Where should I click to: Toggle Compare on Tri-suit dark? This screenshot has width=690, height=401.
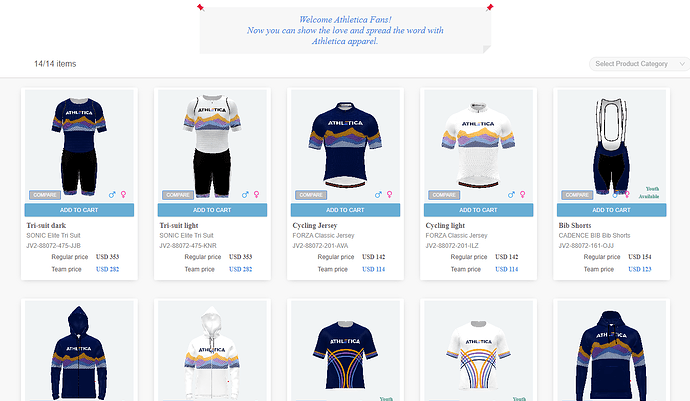click(45, 195)
